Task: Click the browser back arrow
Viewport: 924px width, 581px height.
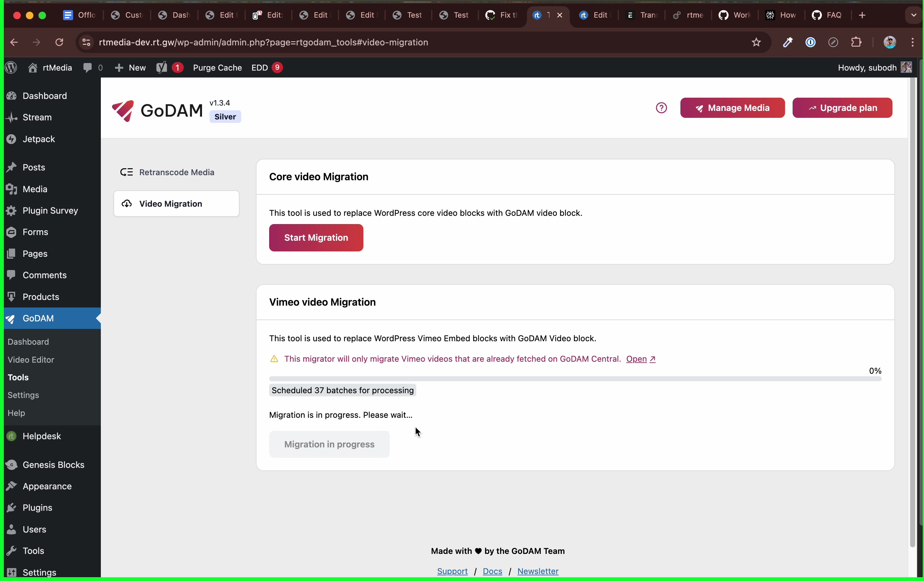Action: (14, 42)
